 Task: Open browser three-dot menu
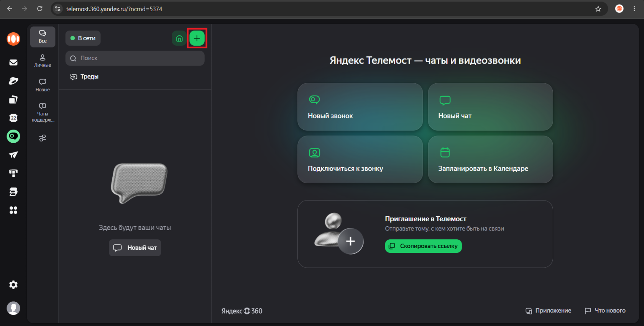634,9
